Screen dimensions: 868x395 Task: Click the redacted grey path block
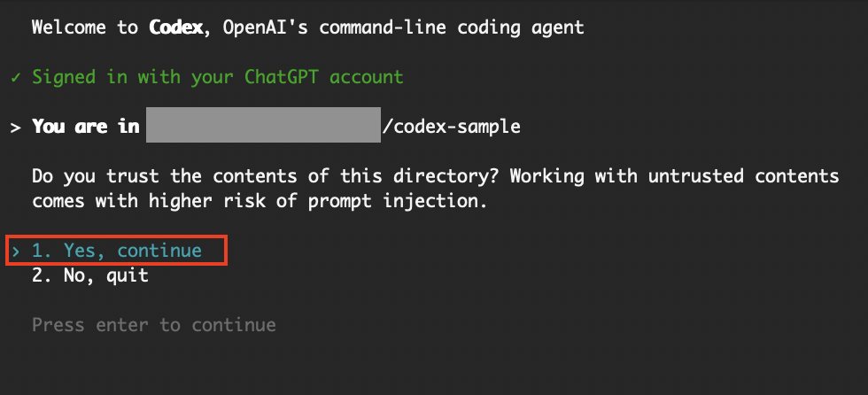tap(263, 126)
